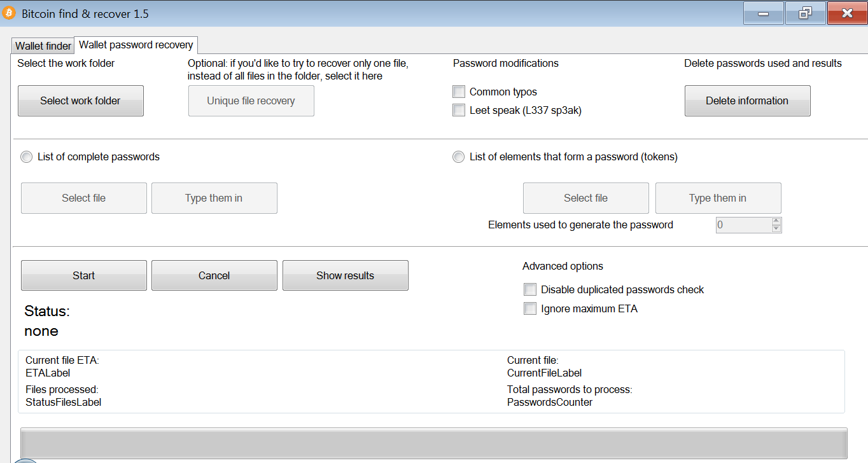868x463 pixels.
Task: Choose List of elements (tokens) radio option
Action: [x=458, y=156]
